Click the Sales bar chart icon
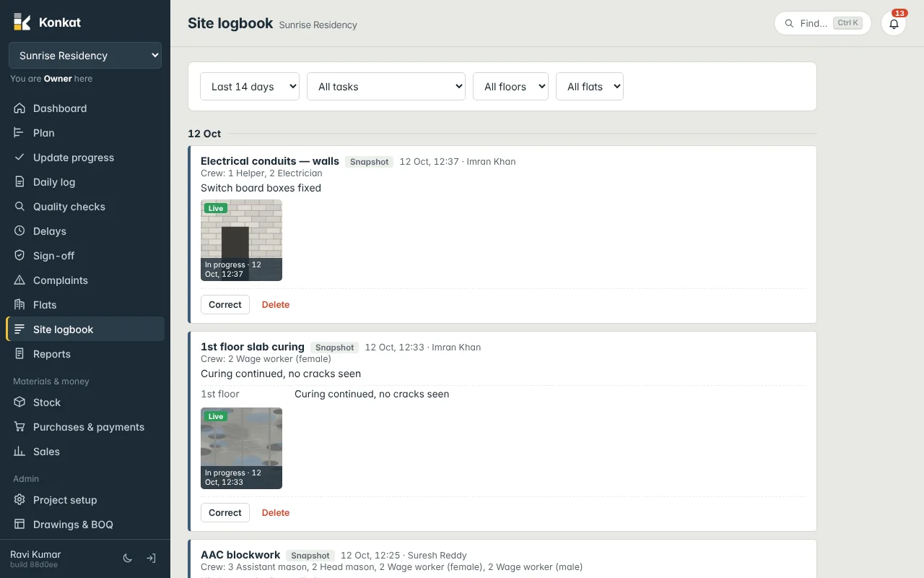The width and height of the screenshot is (924, 578). click(x=19, y=452)
